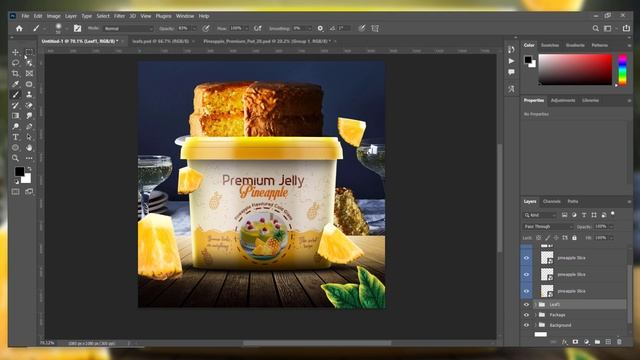The width and height of the screenshot is (640, 360).
Task: Hide the Leaf1 group layer
Action: point(527,304)
